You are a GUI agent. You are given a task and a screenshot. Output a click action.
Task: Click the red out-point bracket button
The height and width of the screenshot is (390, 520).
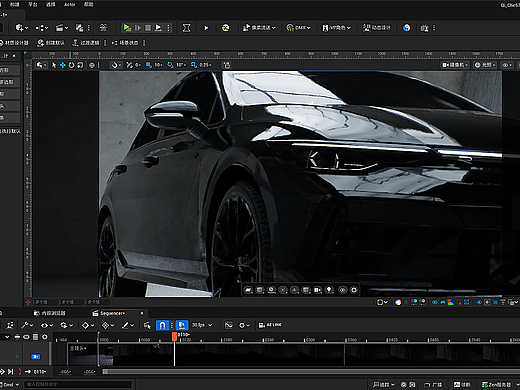20,371
